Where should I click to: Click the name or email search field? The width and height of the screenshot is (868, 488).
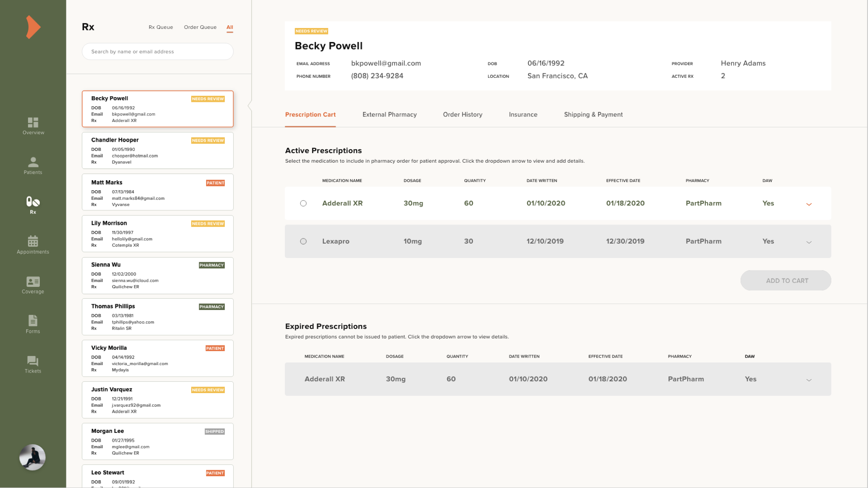point(157,52)
